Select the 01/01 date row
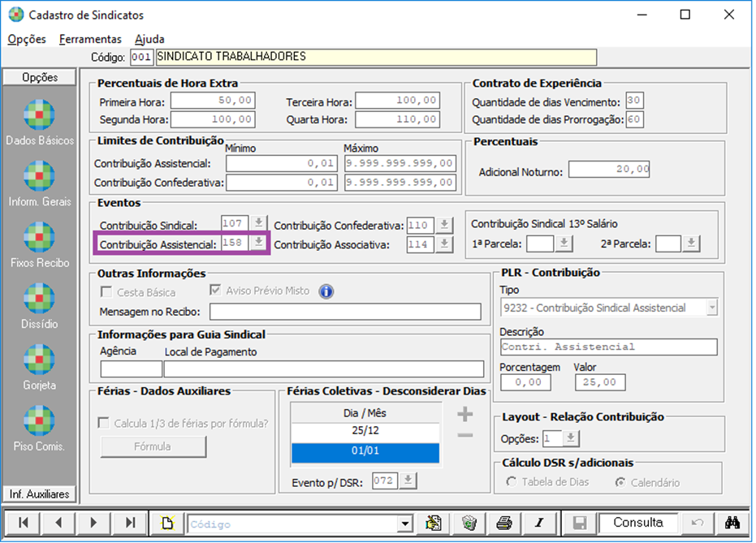The height and width of the screenshot is (543, 756). tap(365, 451)
